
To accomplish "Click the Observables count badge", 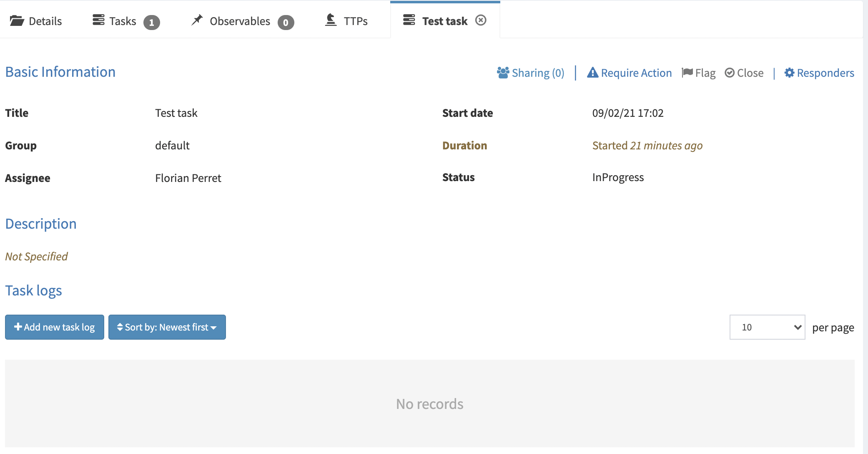I will coord(286,22).
